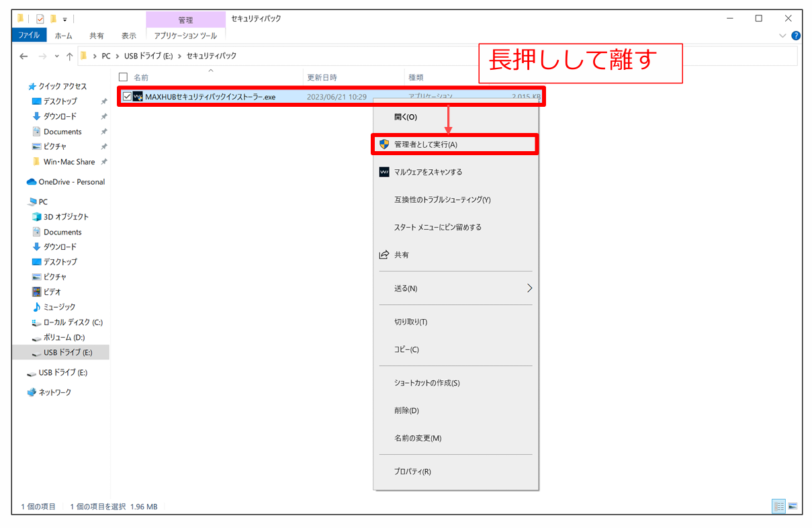Click Properties quick access toolbar icon
Image resolution: width=812 pixels, height=528 pixels.
coord(40,19)
